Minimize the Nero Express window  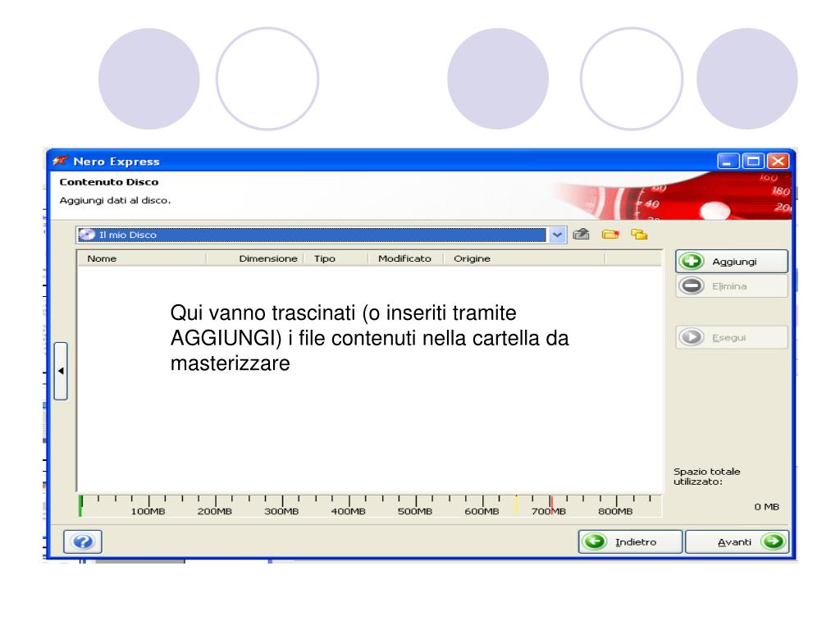(x=728, y=162)
